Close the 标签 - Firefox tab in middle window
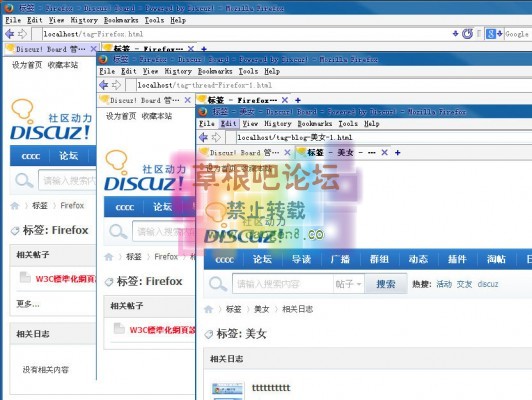The image size is (532, 400). tap(285, 100)
